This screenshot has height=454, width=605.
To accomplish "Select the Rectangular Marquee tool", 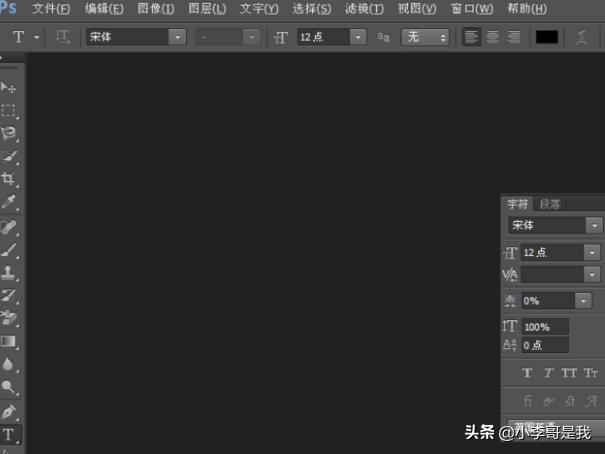I will pos(9,110).
